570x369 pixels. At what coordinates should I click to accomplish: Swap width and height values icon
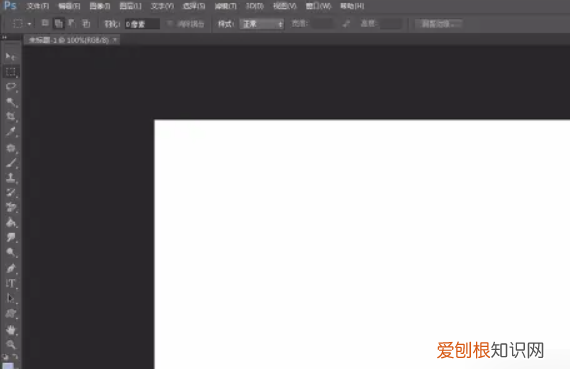click(346, 24)
